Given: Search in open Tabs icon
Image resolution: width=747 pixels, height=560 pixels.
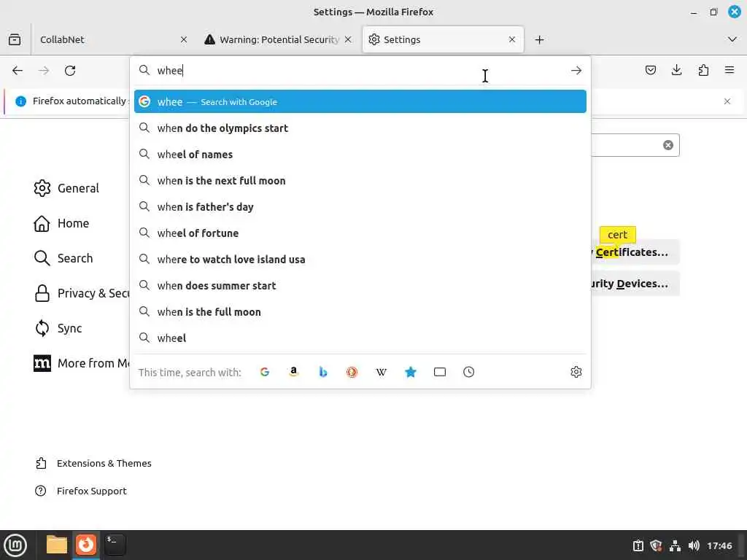Looking at the screenshot, I should coord(440,372).
